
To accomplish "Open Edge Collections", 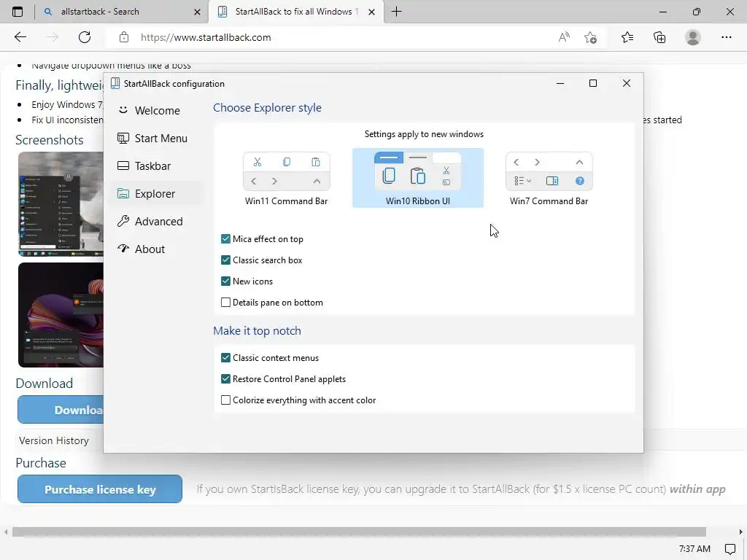I will click(659, 37).
